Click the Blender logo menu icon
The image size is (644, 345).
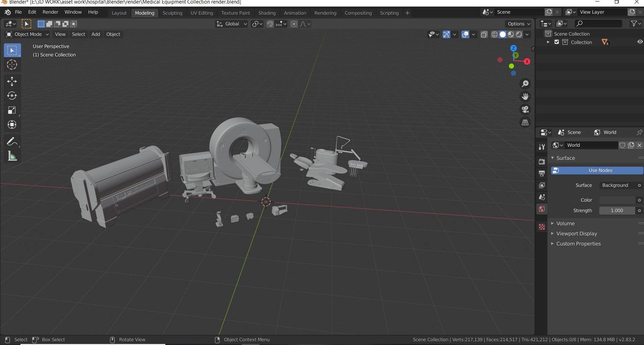7,12
